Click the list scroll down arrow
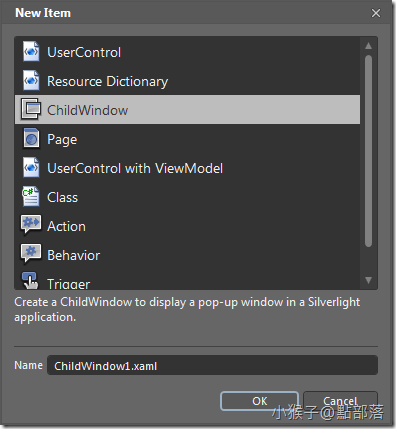Image resolution: width=396 pixels, height=429 pixels. 368,280
